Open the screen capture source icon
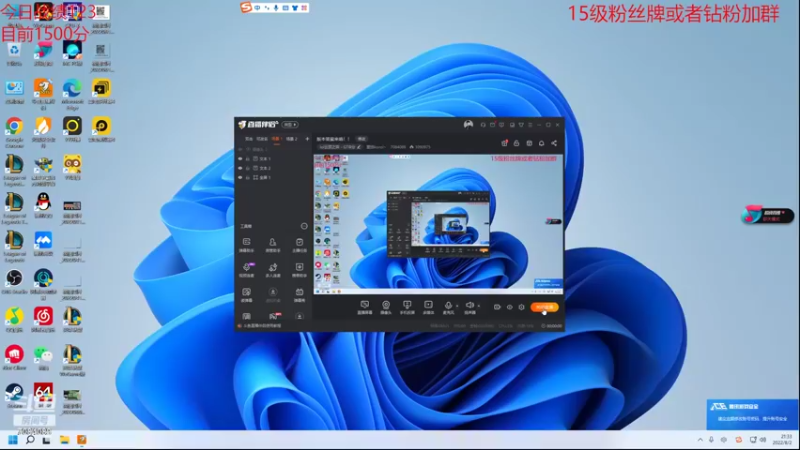Viewport: 800px width, 450px height. tap(364, 307)
